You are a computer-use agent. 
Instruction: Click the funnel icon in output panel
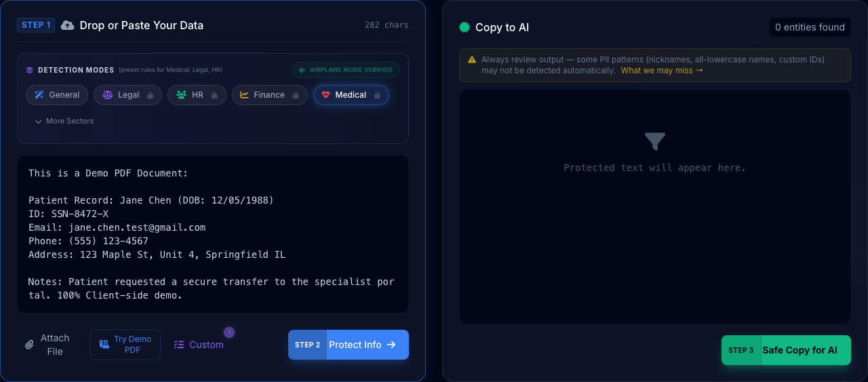pos(655,141)
